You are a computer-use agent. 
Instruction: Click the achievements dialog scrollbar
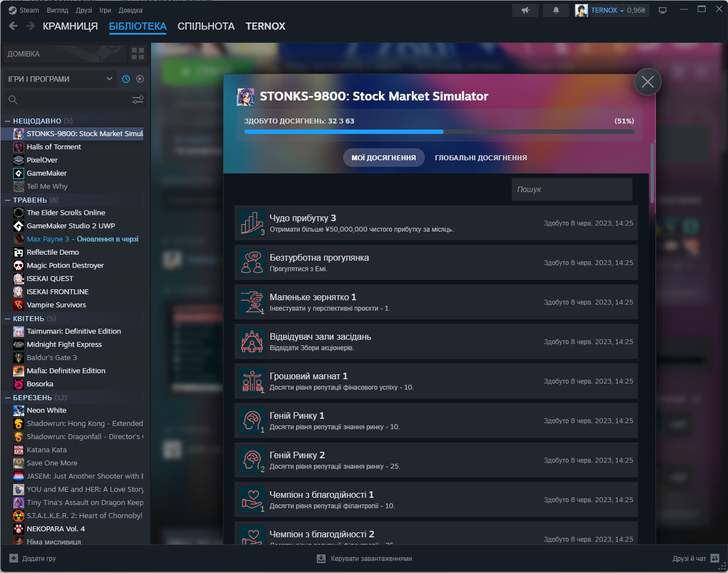pos(652,173)
